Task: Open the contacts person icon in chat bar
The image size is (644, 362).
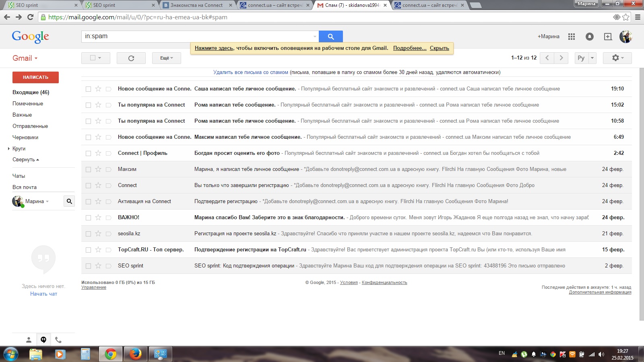Action: (29, 340)
